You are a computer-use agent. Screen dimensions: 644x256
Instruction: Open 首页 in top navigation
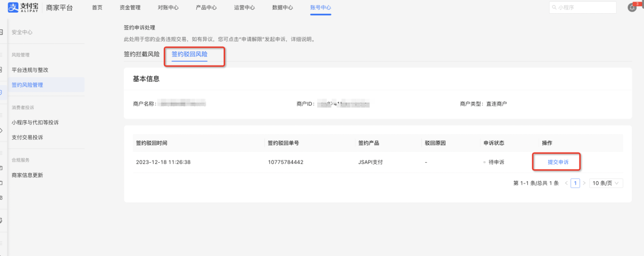97,8
